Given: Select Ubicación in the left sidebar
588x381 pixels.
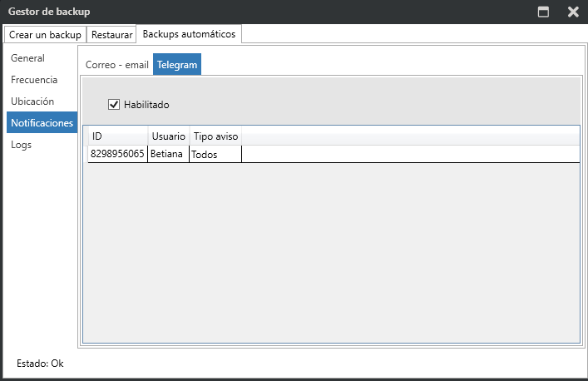Looking at the screenshot, I should (32, 101).
